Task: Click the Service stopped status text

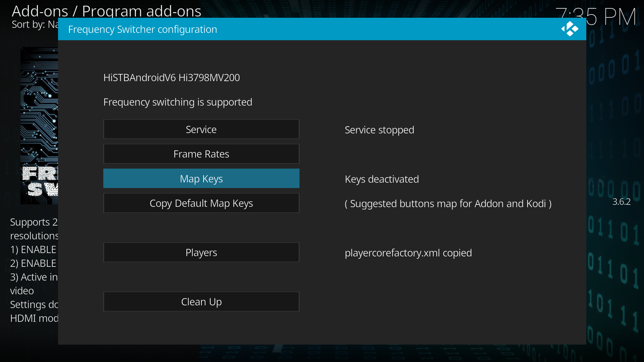Action: 379,130
